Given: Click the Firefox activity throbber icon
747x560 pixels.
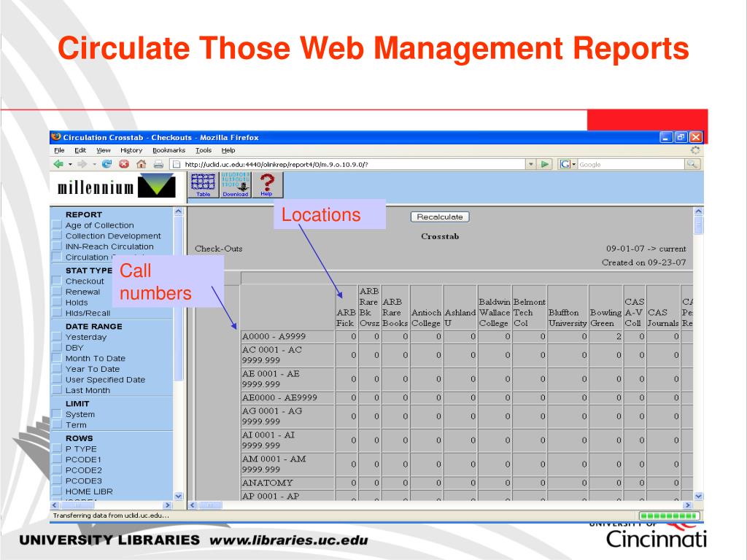Looking at the screenshot, I should (695, 150).
